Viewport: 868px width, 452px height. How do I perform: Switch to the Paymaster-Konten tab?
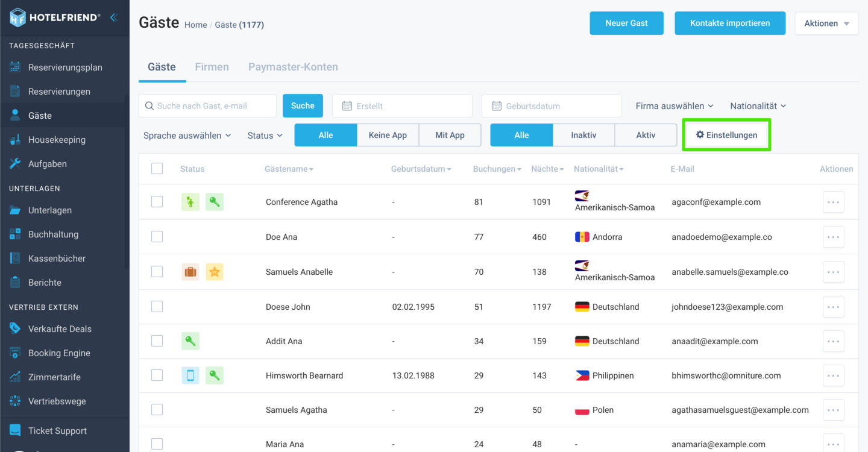coord(293,67)
